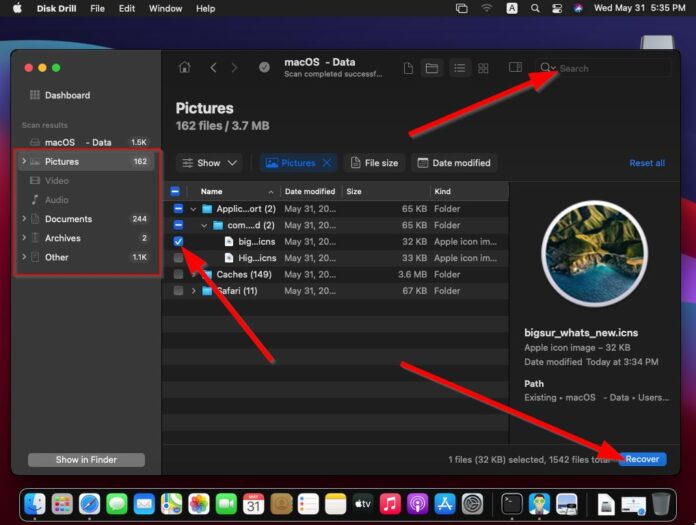Expand the Safari (11) folder
The image size is (696, 525).
pos(193,291)
